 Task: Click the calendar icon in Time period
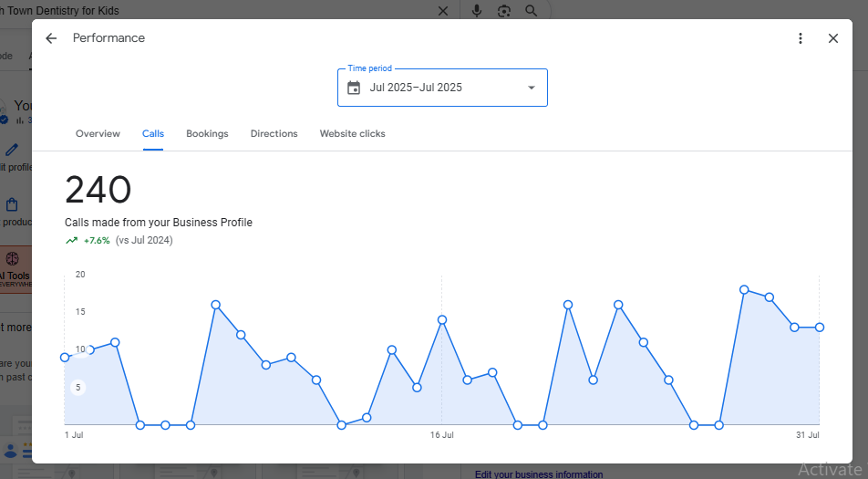coord(355,88)
